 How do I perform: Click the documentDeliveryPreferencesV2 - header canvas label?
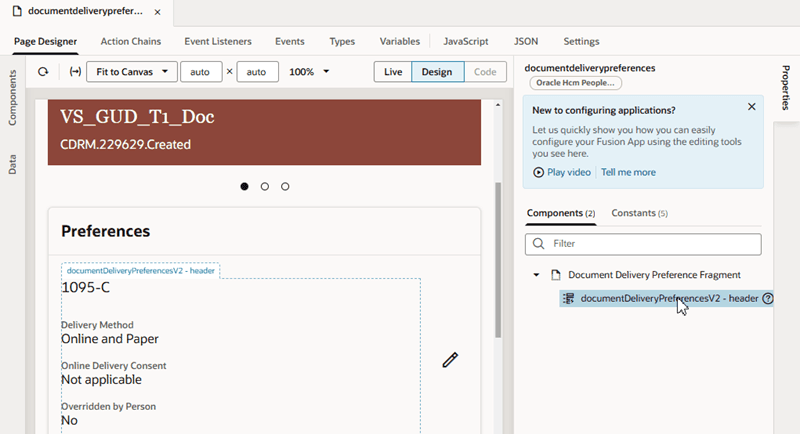click(140, 271)
